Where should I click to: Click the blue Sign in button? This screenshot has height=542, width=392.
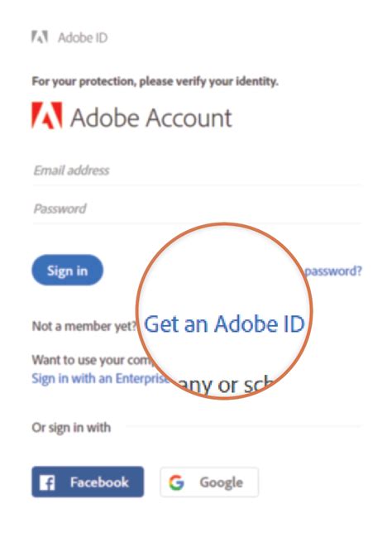[x=67, y=271]
